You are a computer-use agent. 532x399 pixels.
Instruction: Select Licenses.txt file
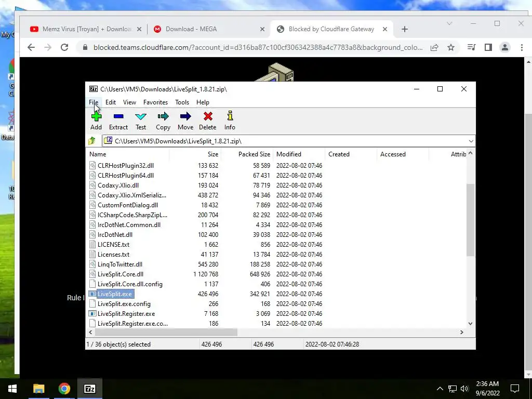pos(113,254)
